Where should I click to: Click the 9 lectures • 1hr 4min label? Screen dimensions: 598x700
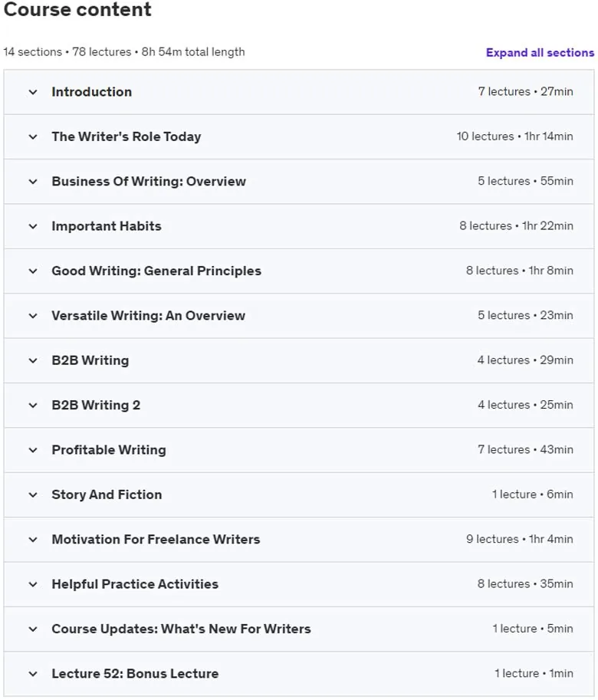coord(520,539)
